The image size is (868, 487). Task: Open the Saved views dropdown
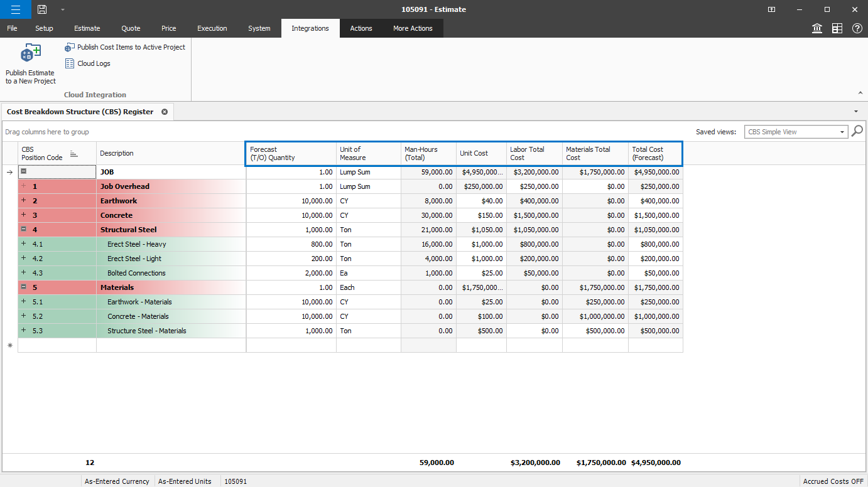click(842, 132)
